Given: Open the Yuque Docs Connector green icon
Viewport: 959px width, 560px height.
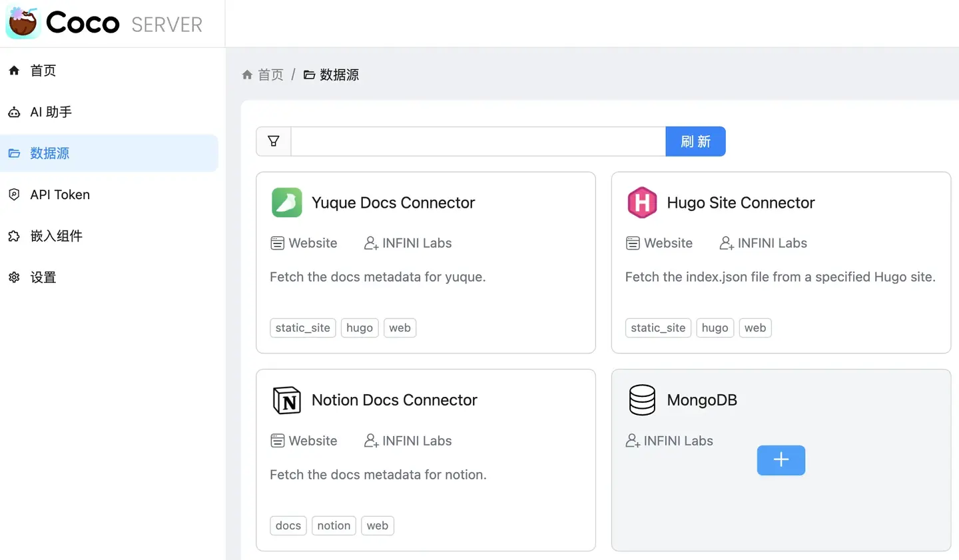Looking at the screenshot, I should click(287, 202).
